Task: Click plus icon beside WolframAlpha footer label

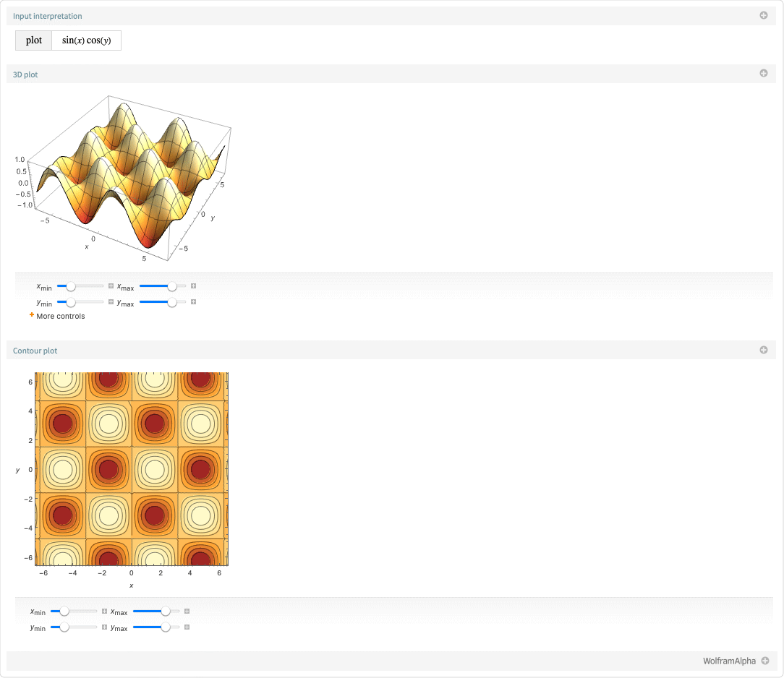Action: coord(765,661)
